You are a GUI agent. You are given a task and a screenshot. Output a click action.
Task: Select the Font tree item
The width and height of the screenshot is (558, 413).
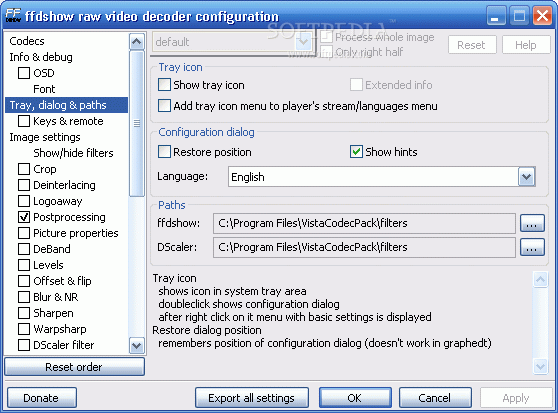pos(44,89)
